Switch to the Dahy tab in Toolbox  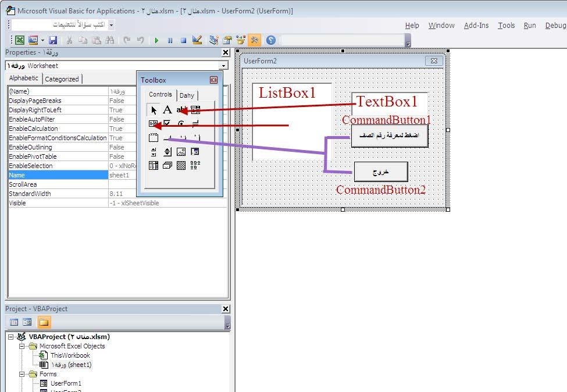[x=187, y=95]
